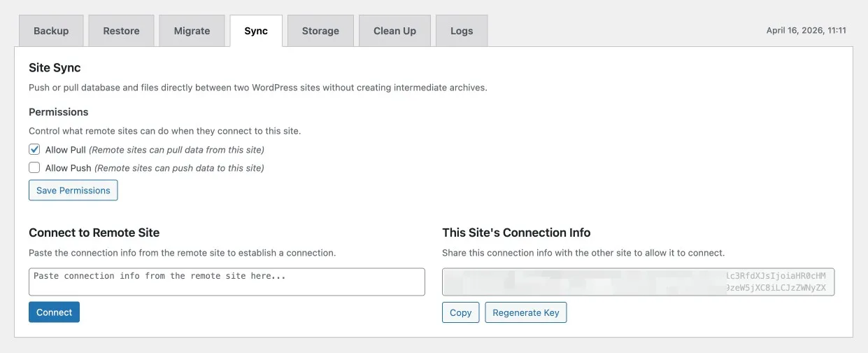Copy this site's connection info

[460, 312]
